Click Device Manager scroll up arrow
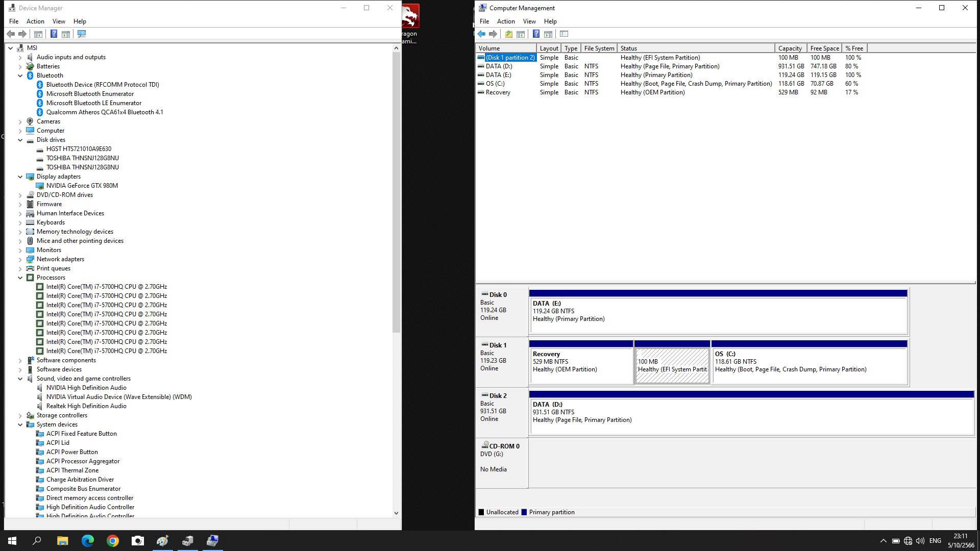Viewport: 980px width, 551px height. pos(396,48)
